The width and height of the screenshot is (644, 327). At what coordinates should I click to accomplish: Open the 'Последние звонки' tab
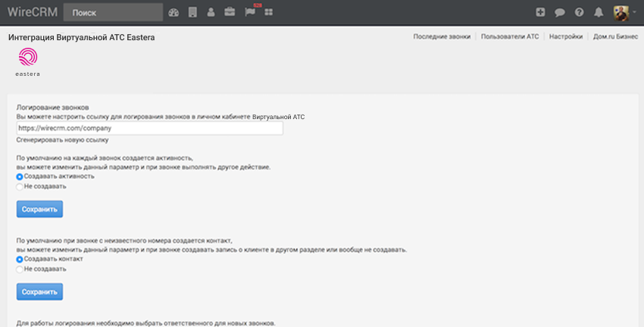[x=442, y=36]
